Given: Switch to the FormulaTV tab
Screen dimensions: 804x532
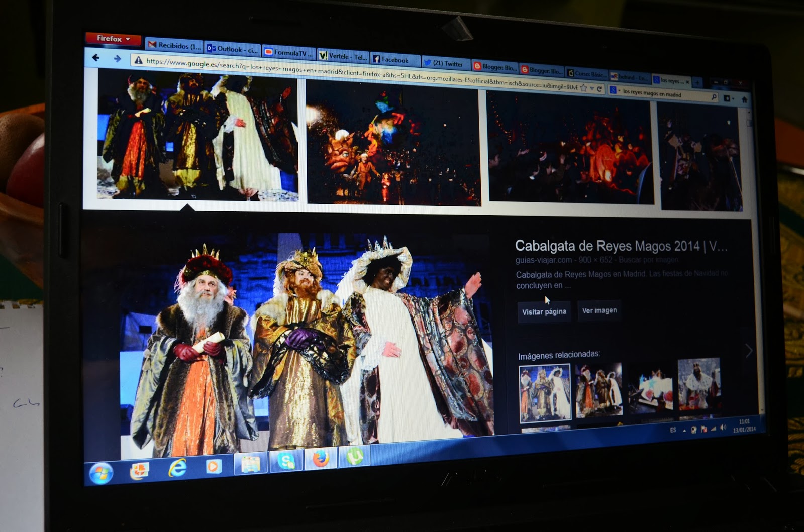Looking at the screenshot, I should (x=288, y=52).
